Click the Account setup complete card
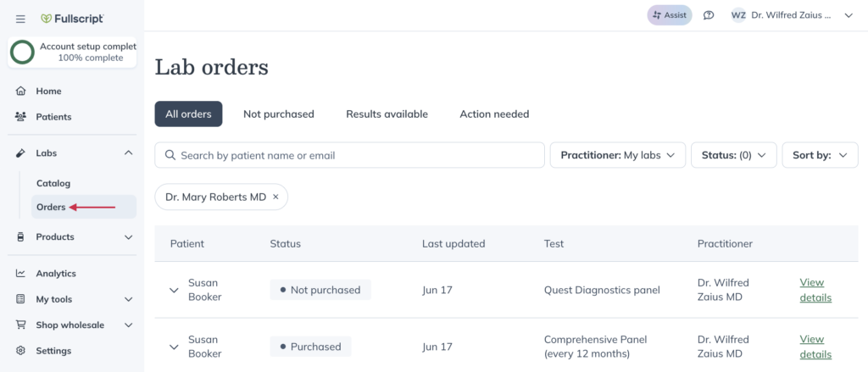The width and height of the screenshot is (868, 372). (x=72, y=52)
